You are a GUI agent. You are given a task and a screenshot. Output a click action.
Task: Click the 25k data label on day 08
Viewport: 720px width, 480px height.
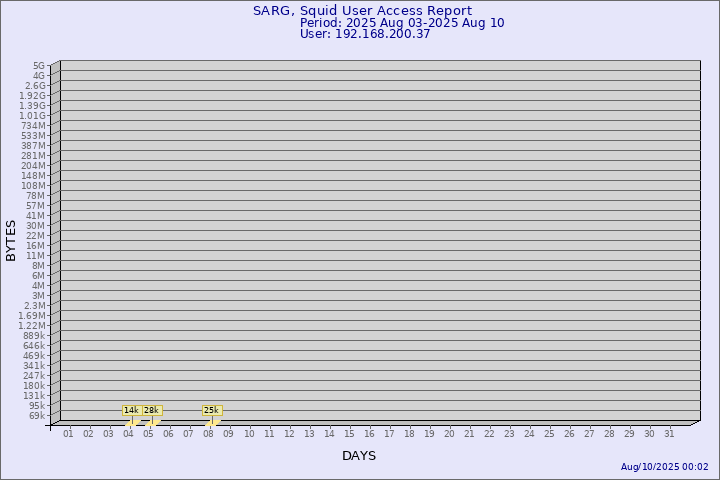211,410
